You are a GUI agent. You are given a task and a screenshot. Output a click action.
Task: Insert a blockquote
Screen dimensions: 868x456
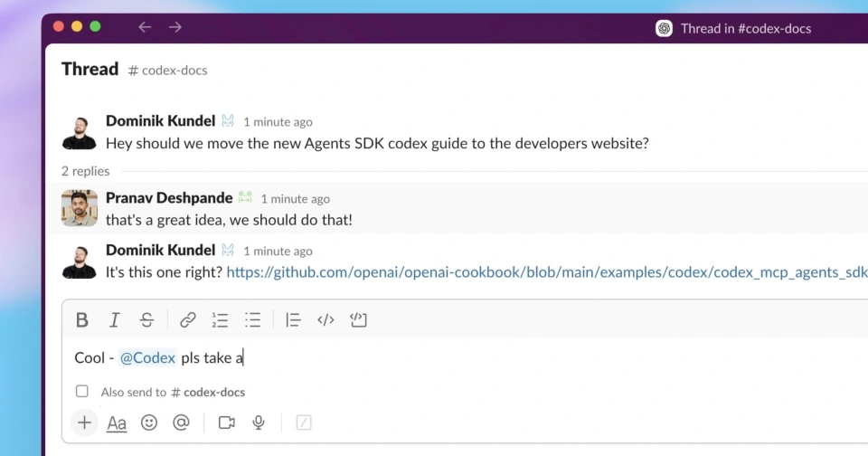click(x=293, y=319)
